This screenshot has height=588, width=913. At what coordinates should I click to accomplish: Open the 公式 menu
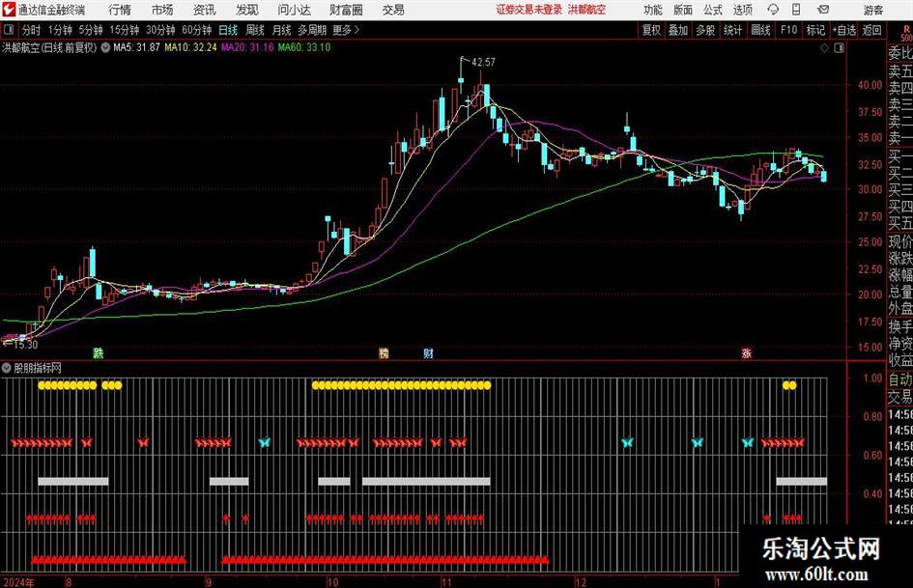click(713, 10)
